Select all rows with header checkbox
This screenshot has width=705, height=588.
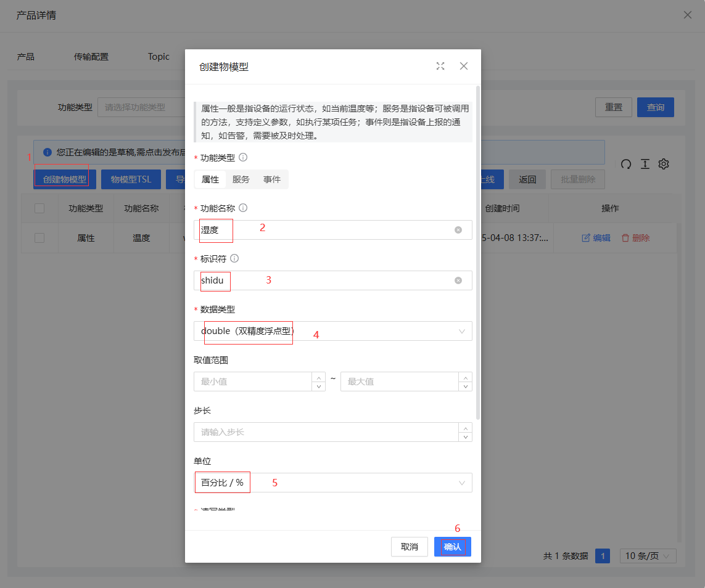39,208
